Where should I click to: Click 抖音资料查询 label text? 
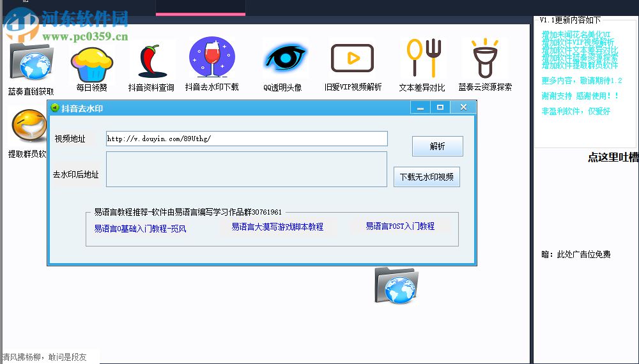[151, 87]
